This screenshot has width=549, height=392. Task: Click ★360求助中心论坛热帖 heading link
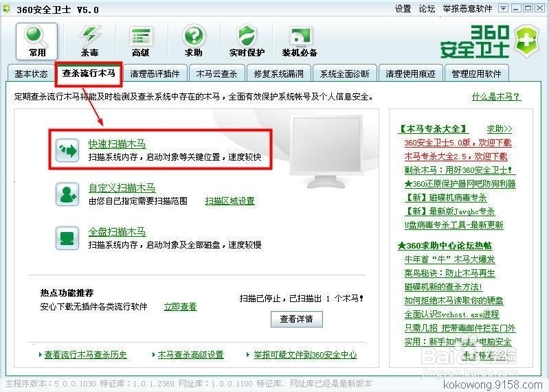coord(445,246)
